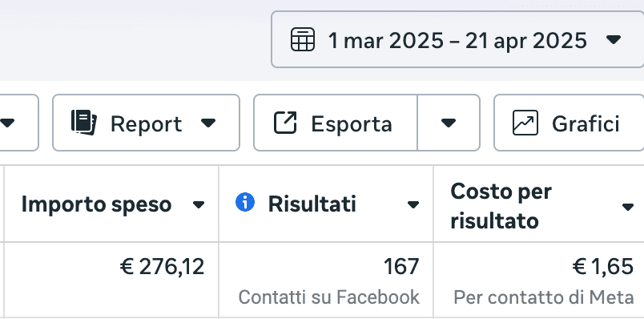Open the Costo per risultato column arrow

pos(628,207)
